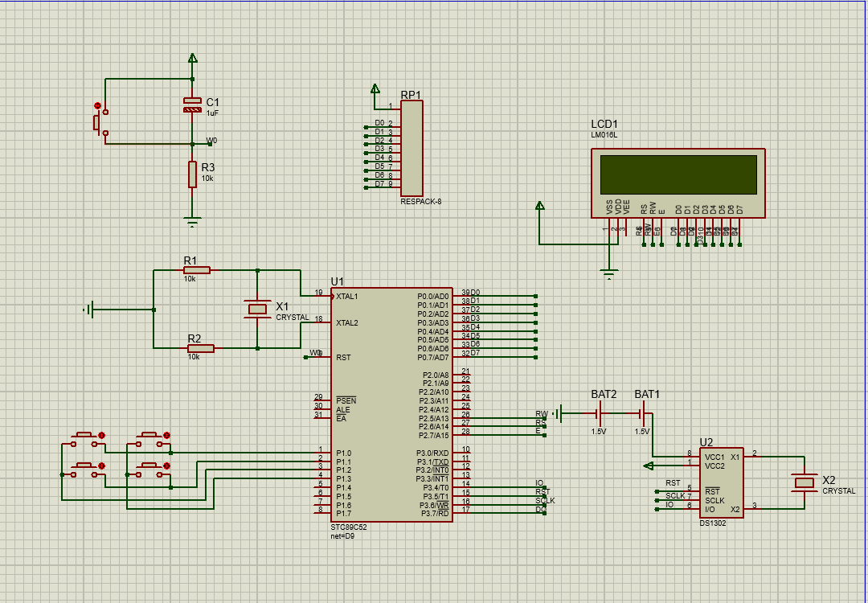Select the R3 resistor symbol

192,174
